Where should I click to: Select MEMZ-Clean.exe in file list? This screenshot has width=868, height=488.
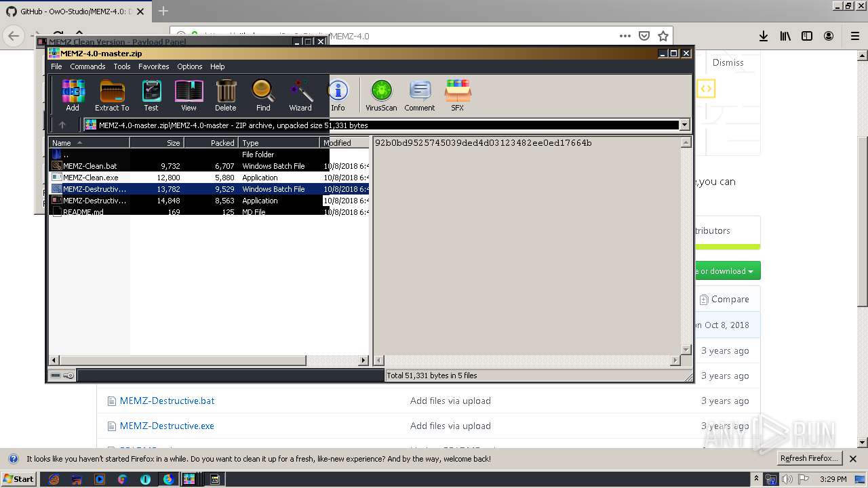(x=209, y=178)
